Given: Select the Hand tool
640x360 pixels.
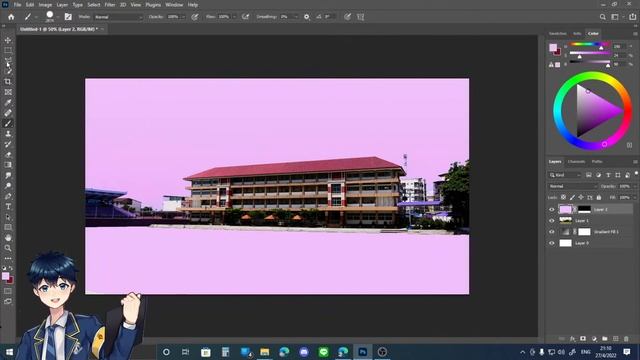Looking at the screenshot, I should click(8, 238).
